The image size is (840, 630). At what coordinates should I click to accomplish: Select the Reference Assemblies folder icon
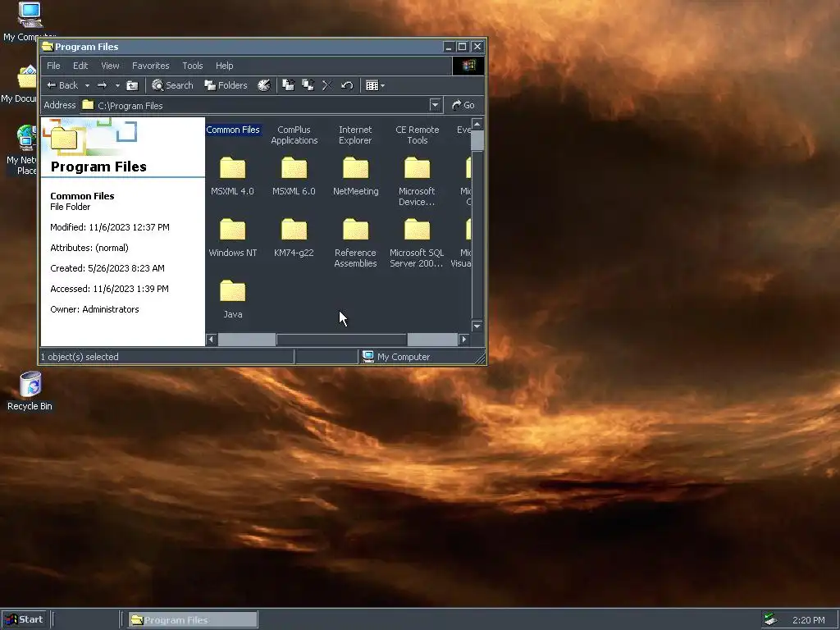(356, 230)
